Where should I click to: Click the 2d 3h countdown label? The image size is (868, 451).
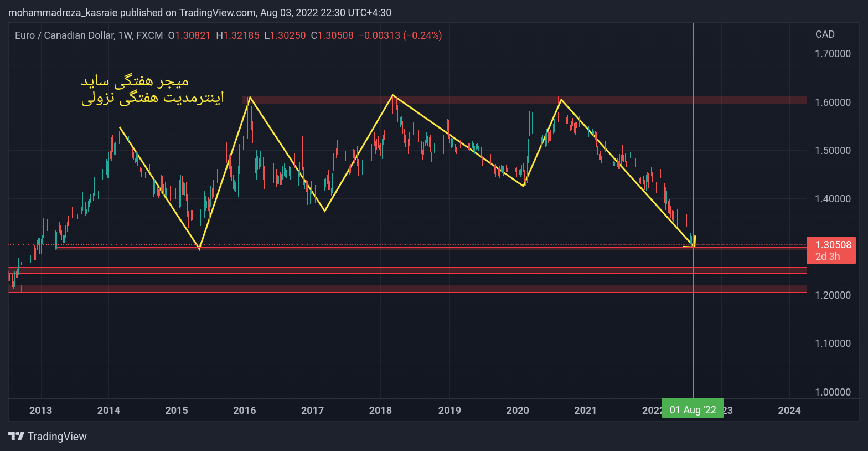point(828,257)
